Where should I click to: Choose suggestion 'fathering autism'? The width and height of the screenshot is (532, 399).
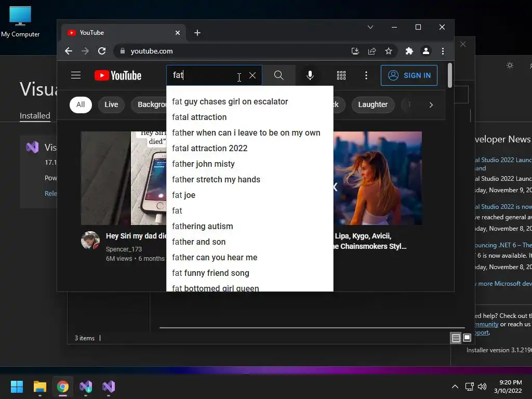point(250,227)
